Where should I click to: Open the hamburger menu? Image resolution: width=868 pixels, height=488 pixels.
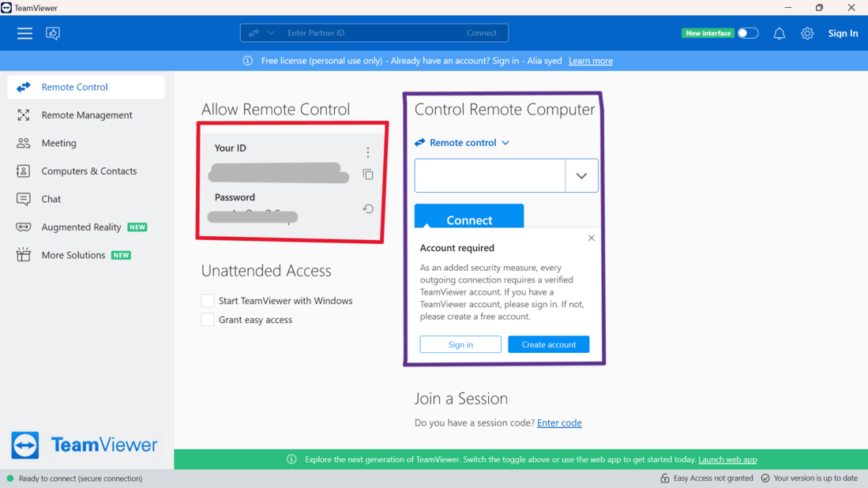(24, 33)
